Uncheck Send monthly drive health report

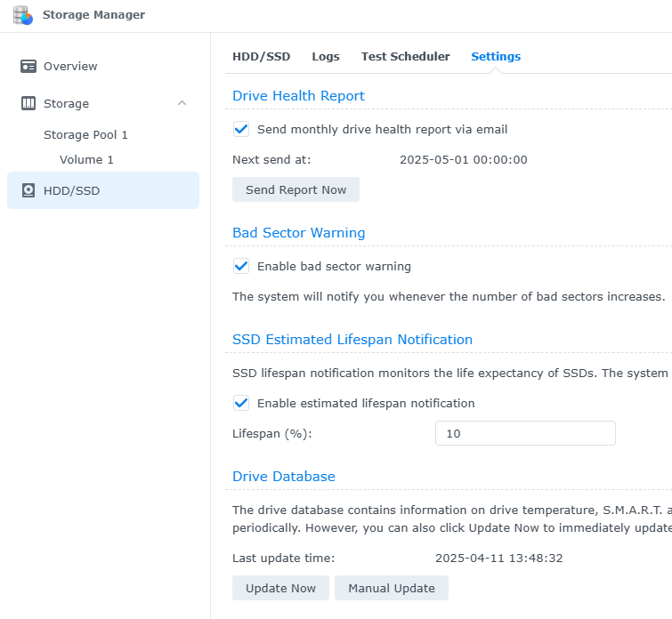point(241,129)
